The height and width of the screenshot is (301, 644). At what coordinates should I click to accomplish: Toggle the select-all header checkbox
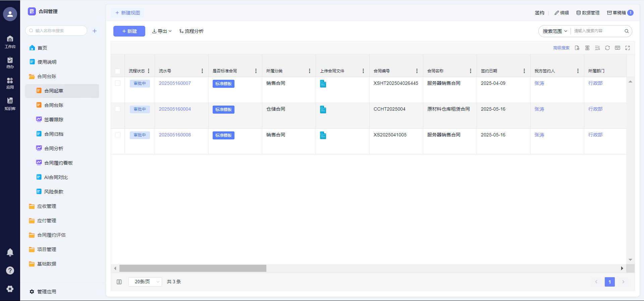click(x=118, y=71)
